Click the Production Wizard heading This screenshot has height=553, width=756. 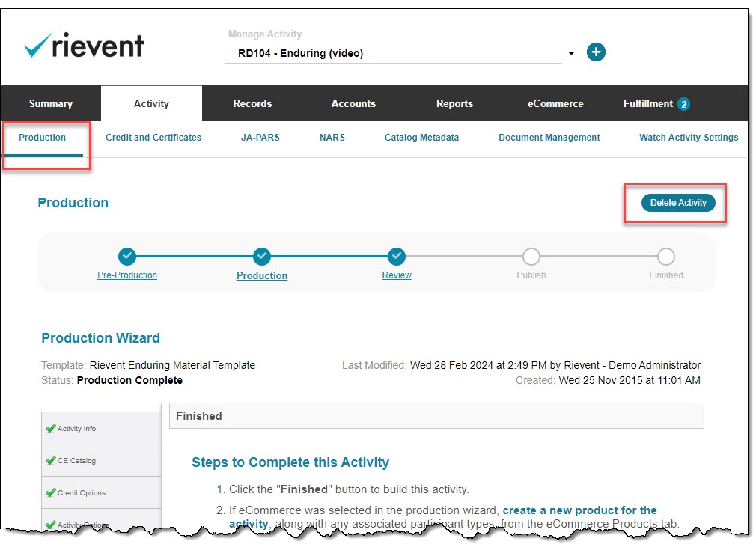101,338
